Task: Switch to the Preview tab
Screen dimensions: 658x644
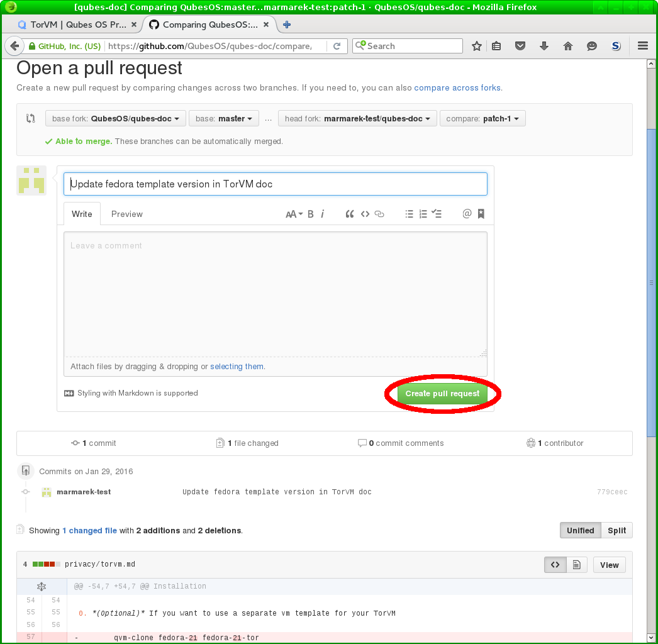Action: [127, 214]
